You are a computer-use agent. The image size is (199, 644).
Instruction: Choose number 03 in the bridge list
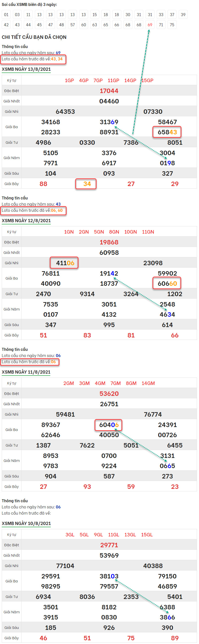pyautogui.click(x=17, y=15)
